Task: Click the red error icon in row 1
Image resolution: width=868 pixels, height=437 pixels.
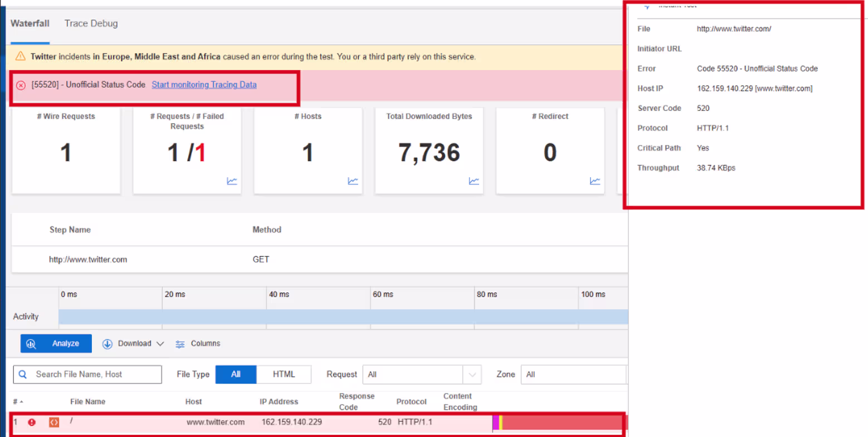Action: (x=32, y=423)
